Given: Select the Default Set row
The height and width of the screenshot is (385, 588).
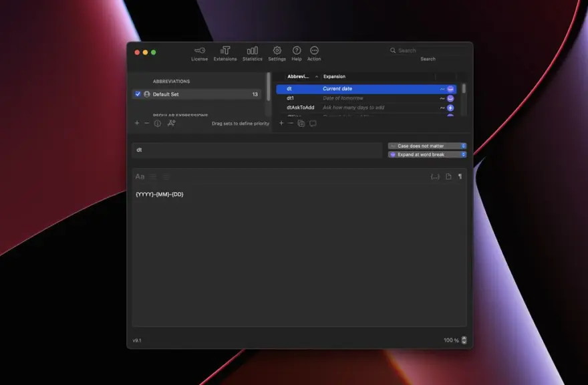Looking at the screenshot, I should click(196, 94).
